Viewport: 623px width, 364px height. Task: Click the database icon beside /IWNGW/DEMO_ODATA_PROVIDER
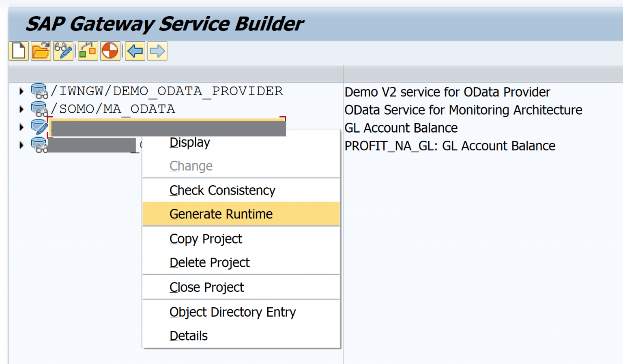point(39,91)
